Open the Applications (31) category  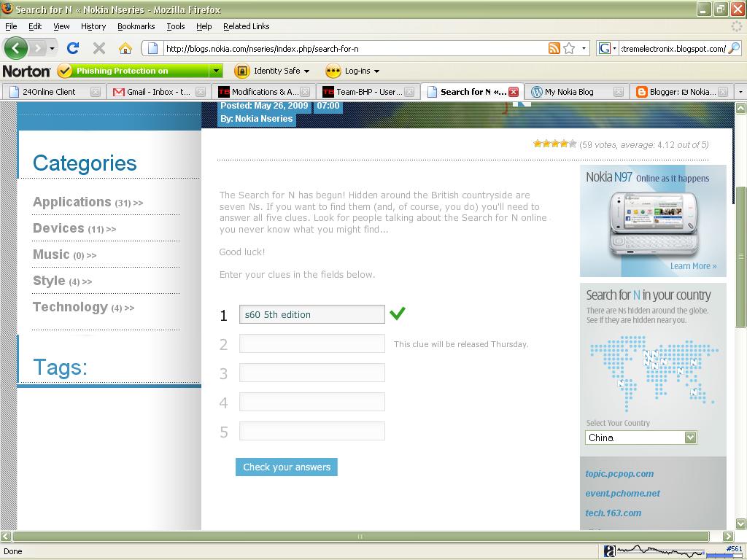click(x=88, y=203)
